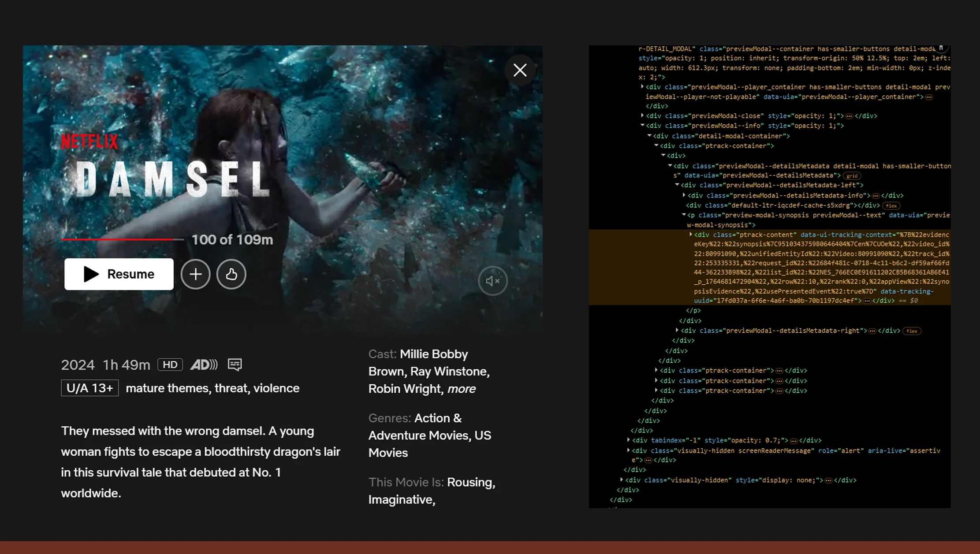Open Millie Bobby Brown cast link
This screenshot has width=980, height=554.
tap(434, 354)
